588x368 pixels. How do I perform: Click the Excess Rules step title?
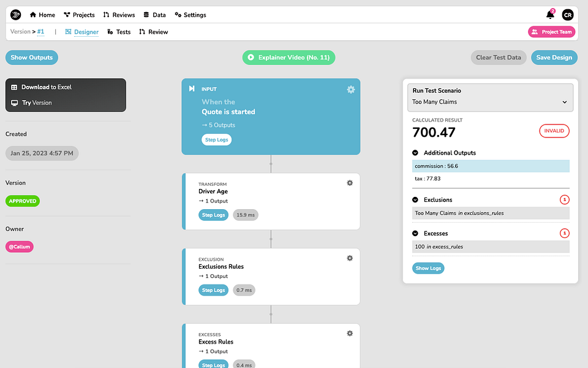[216, 342]
